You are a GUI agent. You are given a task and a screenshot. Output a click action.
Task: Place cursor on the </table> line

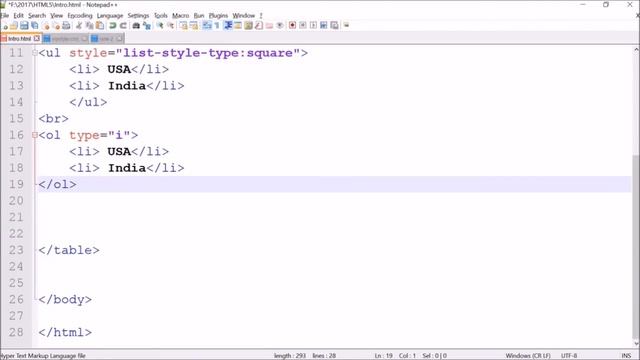[x=335, y=250]
